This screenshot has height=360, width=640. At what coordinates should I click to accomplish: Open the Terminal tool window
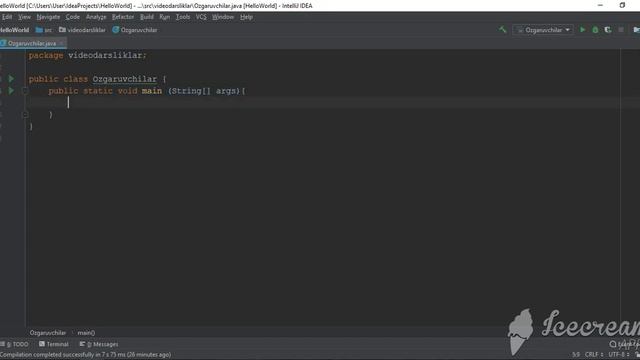pos(54,344)
